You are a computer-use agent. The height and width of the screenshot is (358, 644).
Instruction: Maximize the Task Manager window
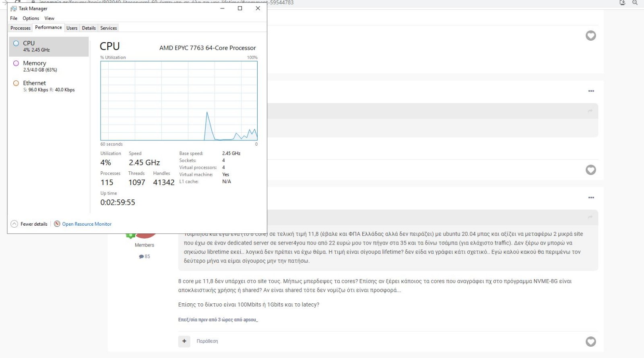(x=240, y=8)
